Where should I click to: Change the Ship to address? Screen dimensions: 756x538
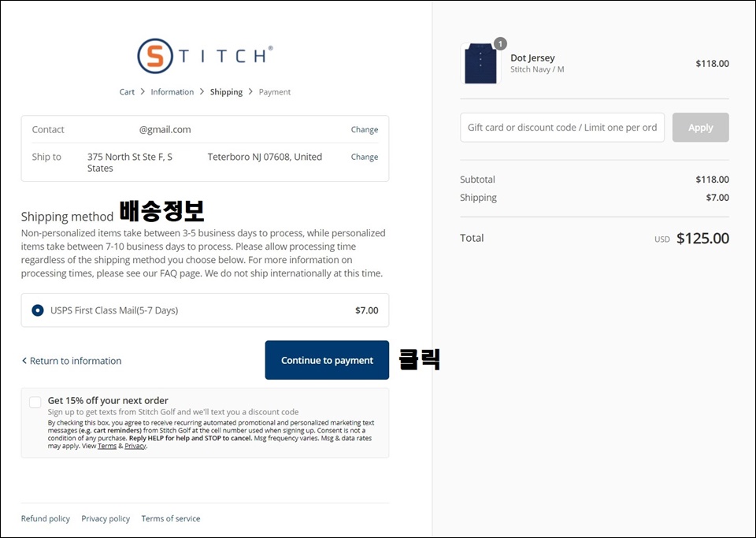[x=365, y=158]
